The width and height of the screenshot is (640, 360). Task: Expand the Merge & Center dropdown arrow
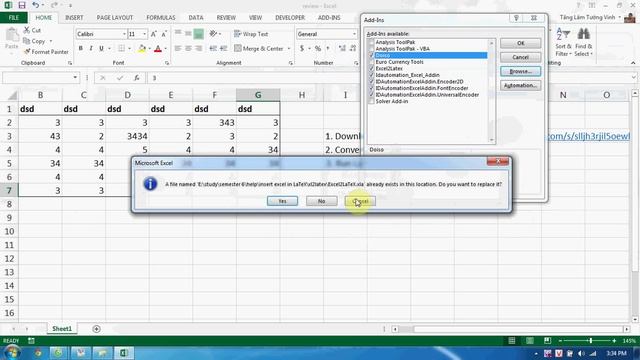tap(289, 49)
